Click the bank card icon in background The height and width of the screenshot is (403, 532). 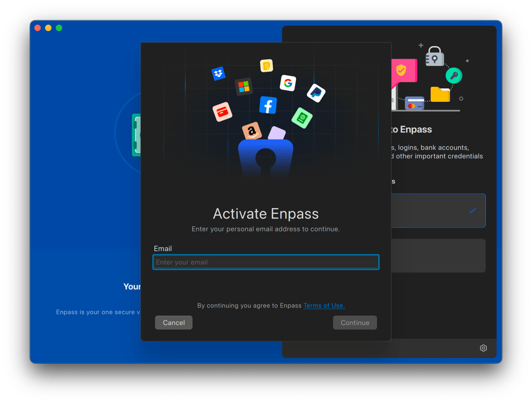(x=415, y=103)
